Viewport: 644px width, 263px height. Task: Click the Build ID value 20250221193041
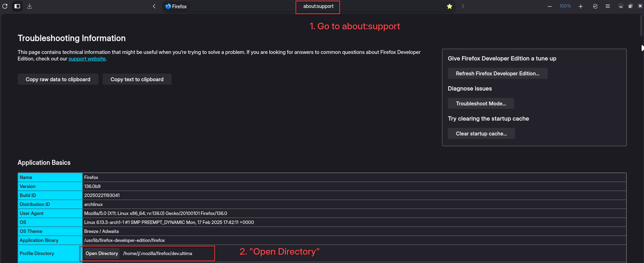point(102,195)
